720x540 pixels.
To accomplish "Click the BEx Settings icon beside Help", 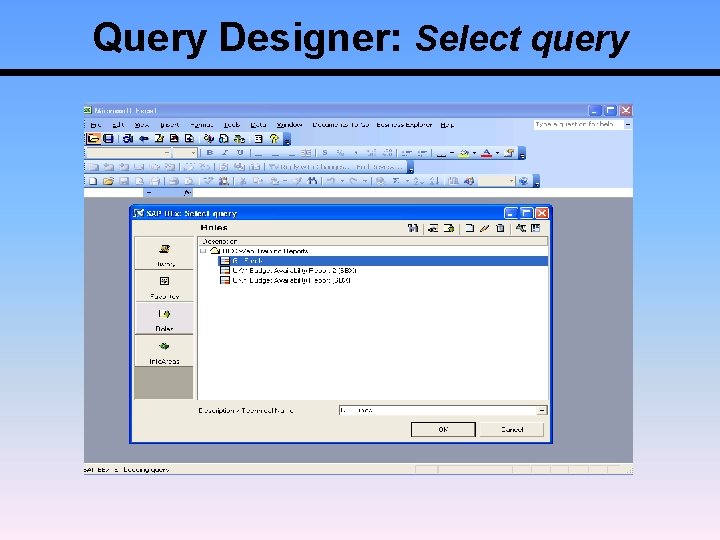I will click(259, 139).
